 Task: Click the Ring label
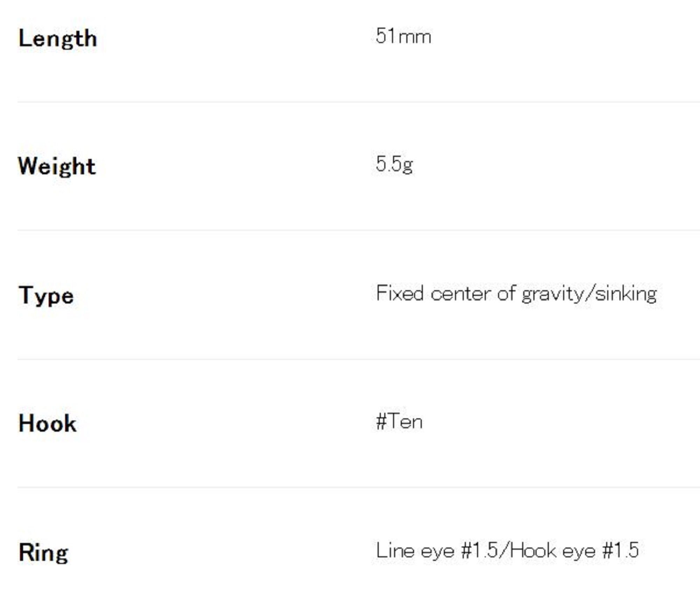[x=43, y=552]
